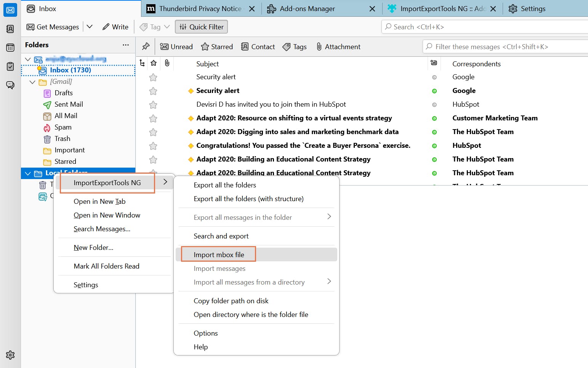
Task: Open the Chat space icon
Action: pyautogui.click(x=10, y=85)
